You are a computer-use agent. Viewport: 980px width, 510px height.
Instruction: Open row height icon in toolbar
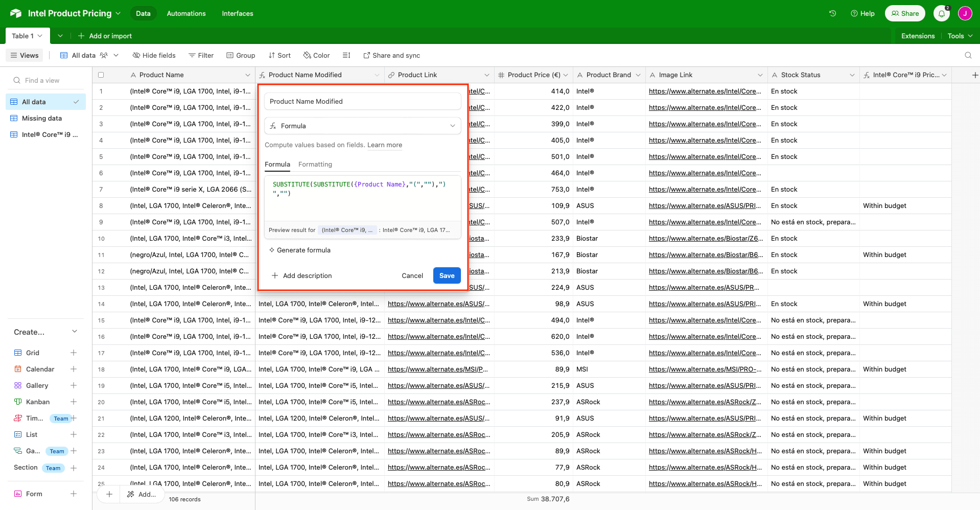click(346, 55)
